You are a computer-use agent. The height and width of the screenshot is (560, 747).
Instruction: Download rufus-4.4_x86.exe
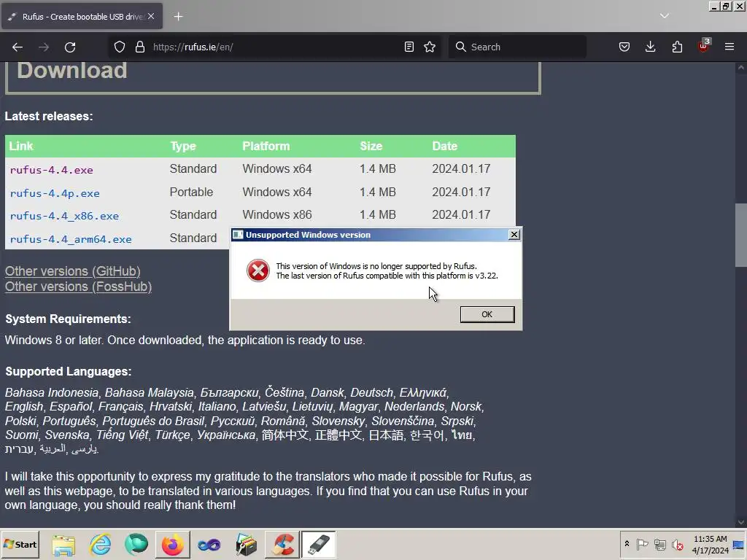(64, 216)
